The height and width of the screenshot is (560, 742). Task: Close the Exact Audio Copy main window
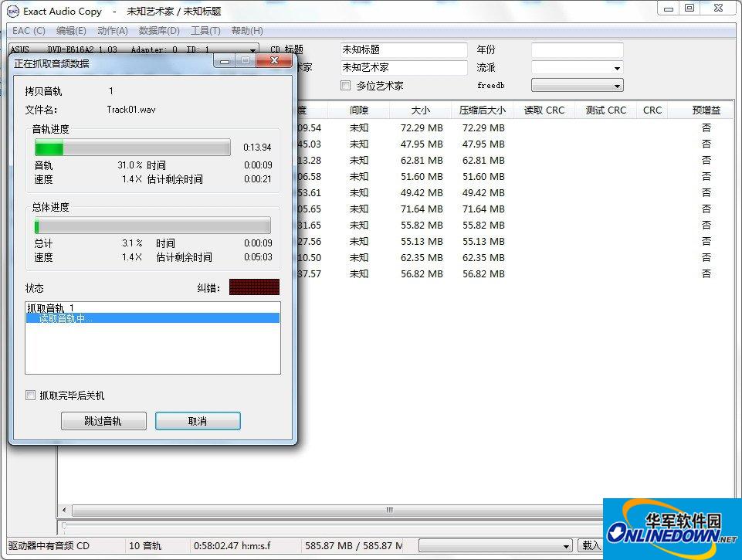pos(718,8)
